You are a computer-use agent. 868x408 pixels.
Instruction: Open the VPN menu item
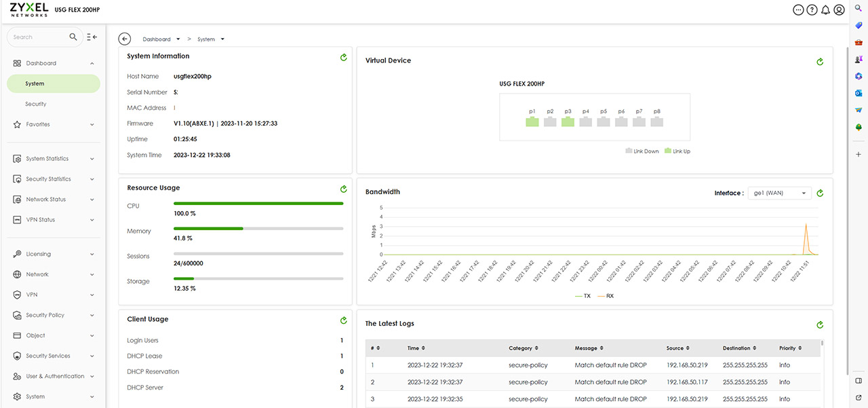tap(53, 295)
